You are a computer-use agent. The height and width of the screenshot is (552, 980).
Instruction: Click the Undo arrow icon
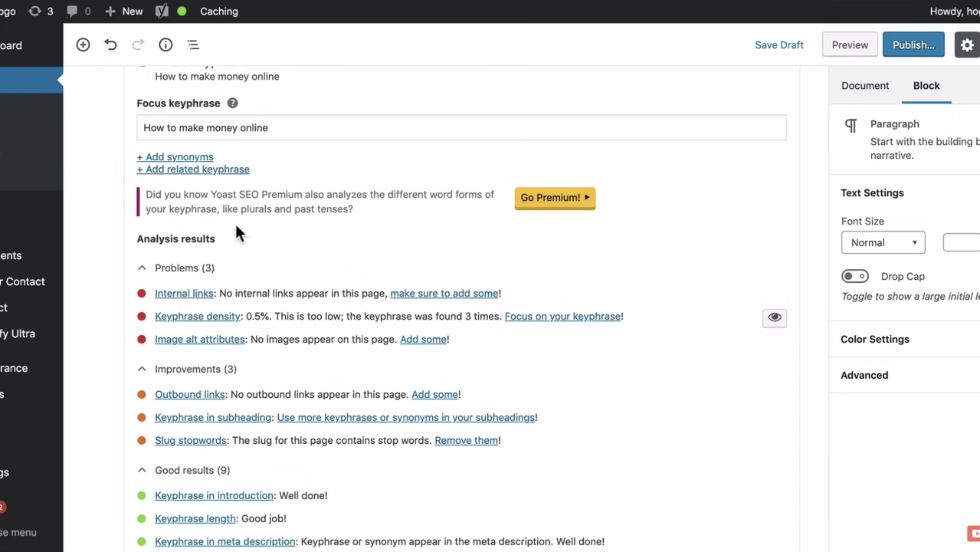[110, 45]
